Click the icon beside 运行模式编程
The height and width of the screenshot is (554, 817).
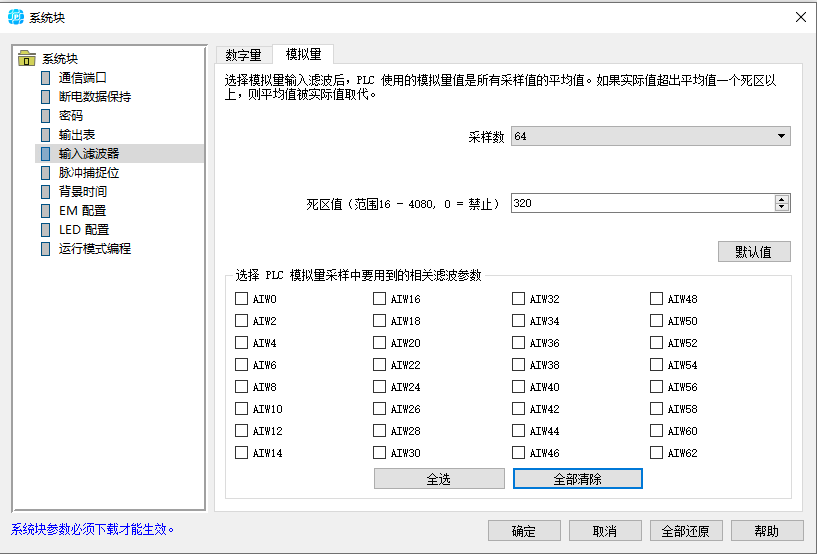click(x=46, y=249)
